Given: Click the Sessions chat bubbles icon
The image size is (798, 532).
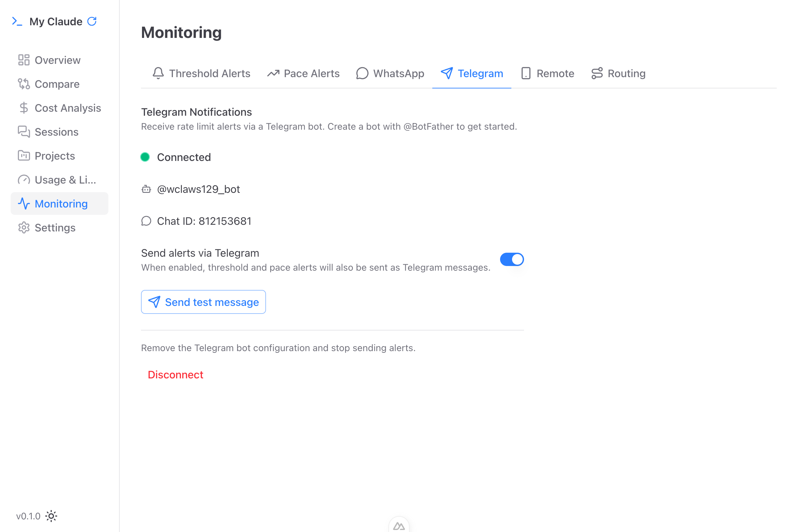Looking at the screenshot, I should 24,132.
